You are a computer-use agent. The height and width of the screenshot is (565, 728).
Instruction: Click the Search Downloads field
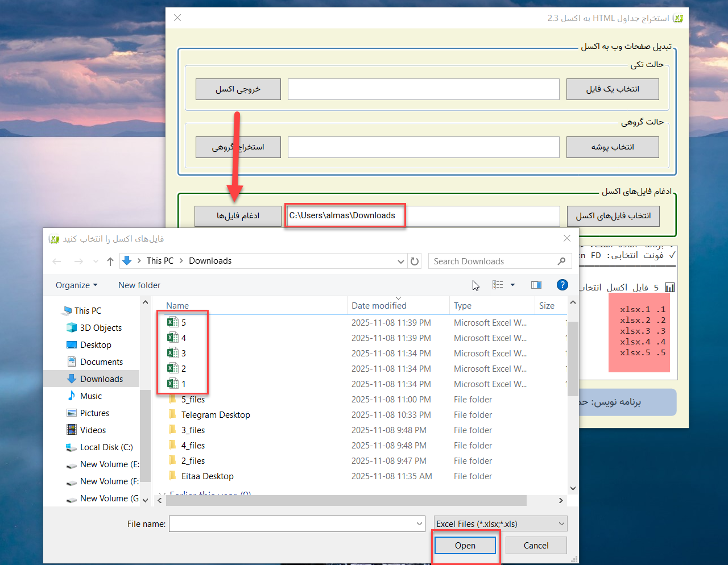pos(492,261)
